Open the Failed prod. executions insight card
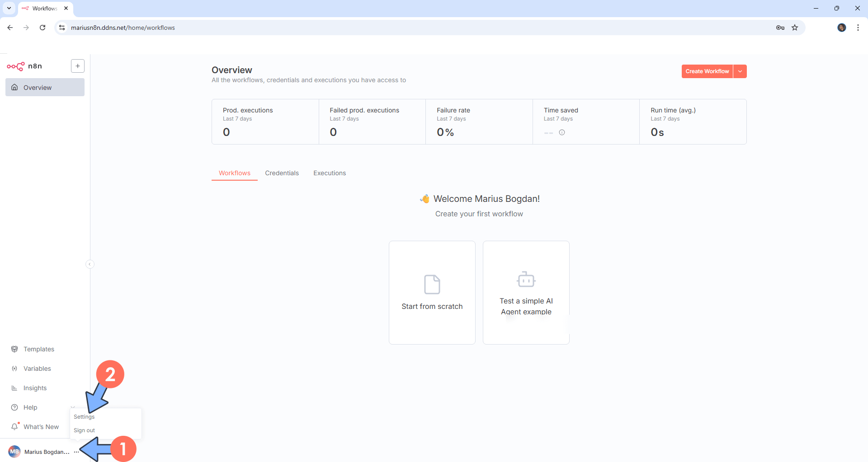The width and height of the screenshot is (868, 462). point(373,122)
